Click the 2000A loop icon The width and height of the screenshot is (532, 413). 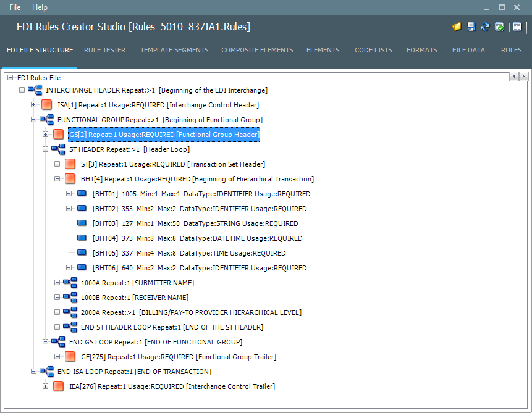pos(70,312)
